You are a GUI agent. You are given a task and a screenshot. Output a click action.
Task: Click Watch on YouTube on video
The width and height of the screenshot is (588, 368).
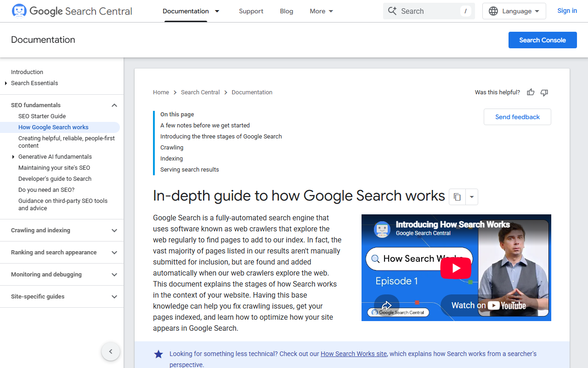tap(488, 305)
